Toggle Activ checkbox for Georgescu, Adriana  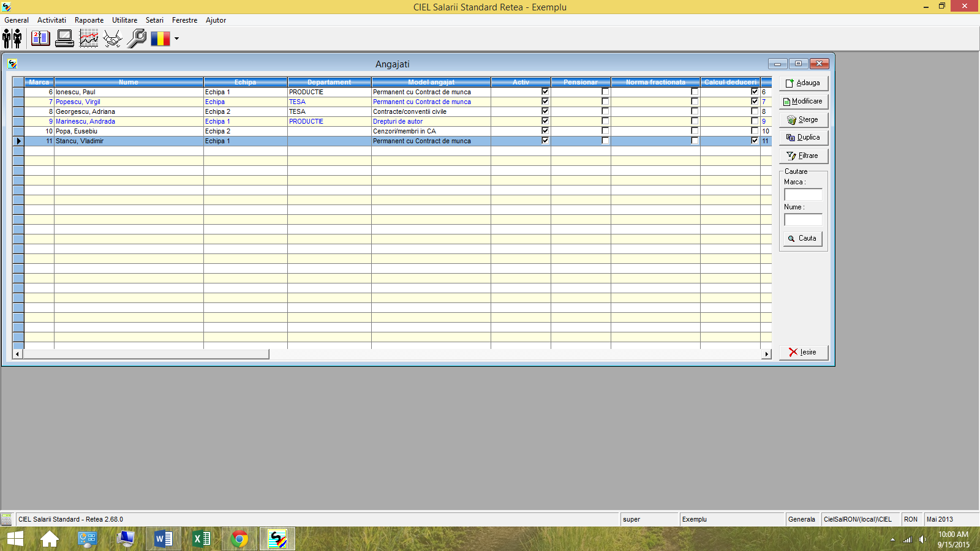click(x=545, y=111)
